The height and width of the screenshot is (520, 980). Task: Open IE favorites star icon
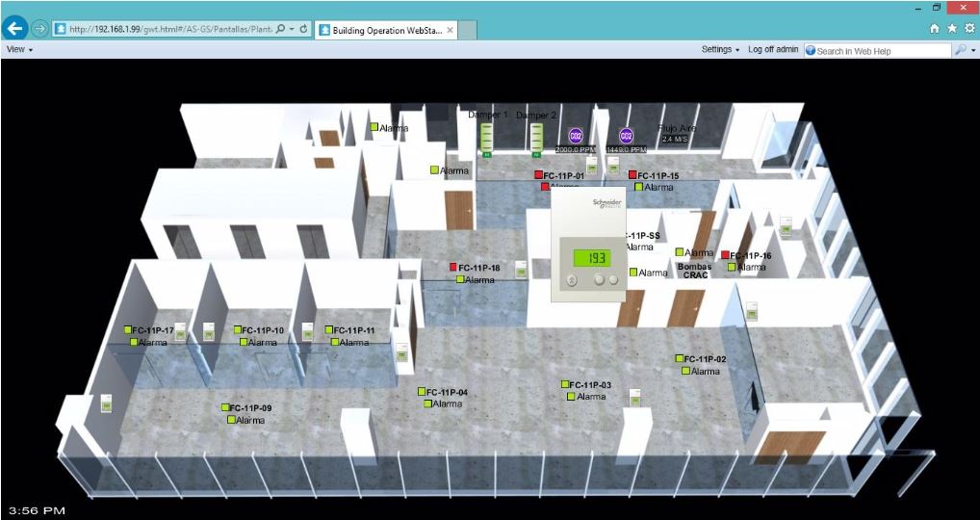click(x=951, y=29)
